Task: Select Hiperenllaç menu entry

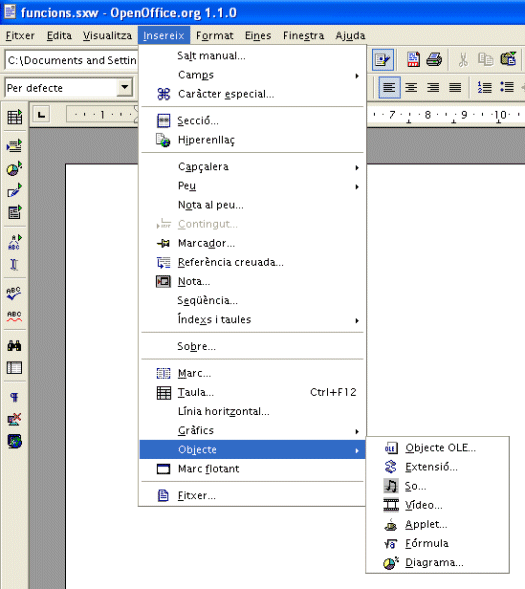Action: [x=252, y=140]
